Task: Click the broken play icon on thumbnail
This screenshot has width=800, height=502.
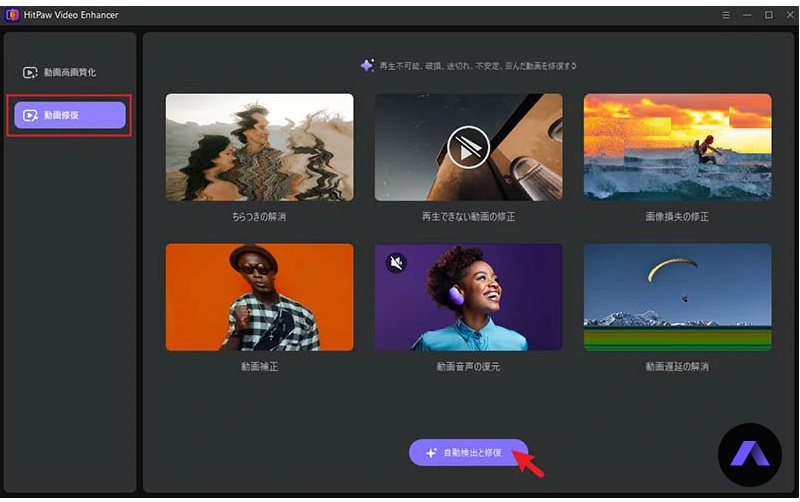Action: pyautogui.click(x=468, y=147)
